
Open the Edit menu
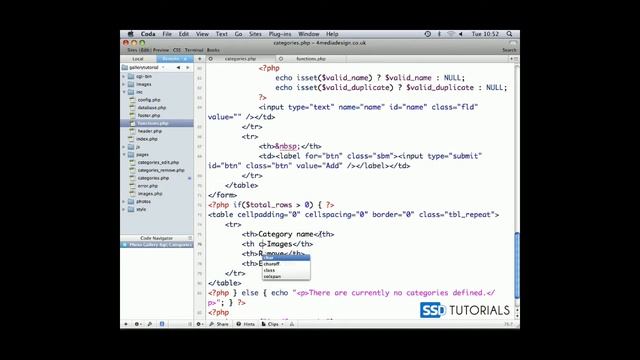tap(184, 34)
